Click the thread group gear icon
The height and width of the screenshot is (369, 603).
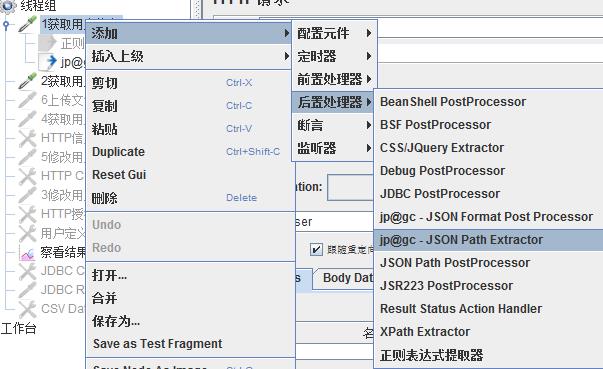(x=8, y=5)
